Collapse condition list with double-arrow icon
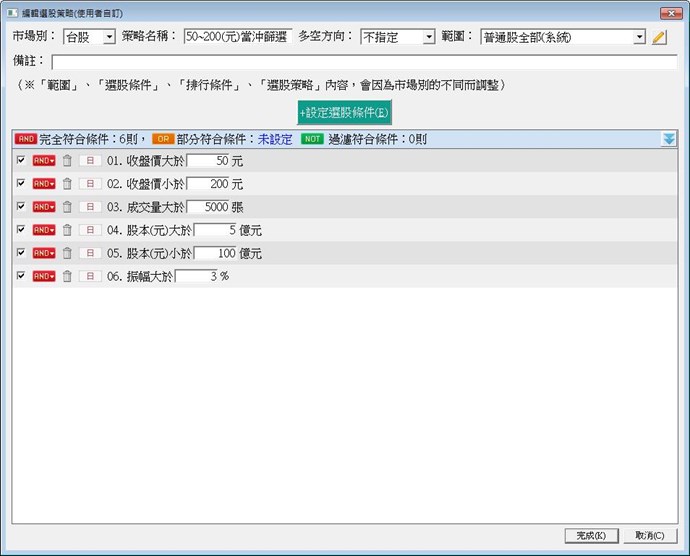Screen dimensions: 690x556 pyautogui.click(x=669, y=139)
